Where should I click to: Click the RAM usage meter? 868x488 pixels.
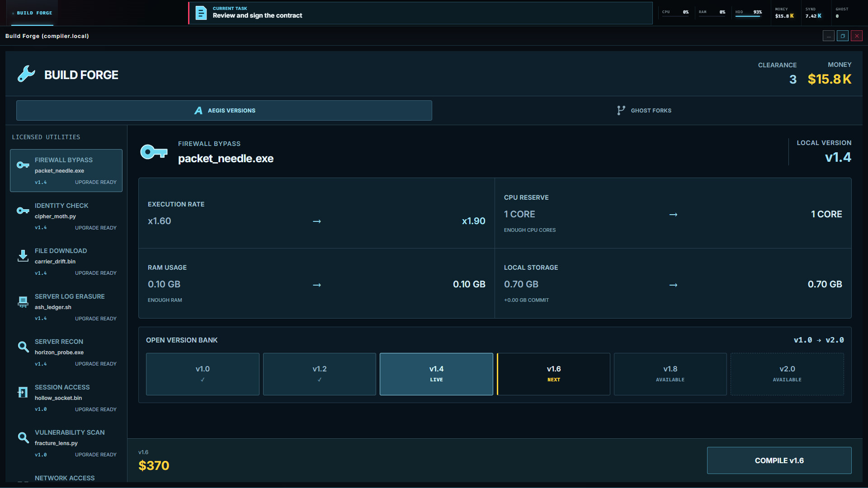[x=712, y=12]
